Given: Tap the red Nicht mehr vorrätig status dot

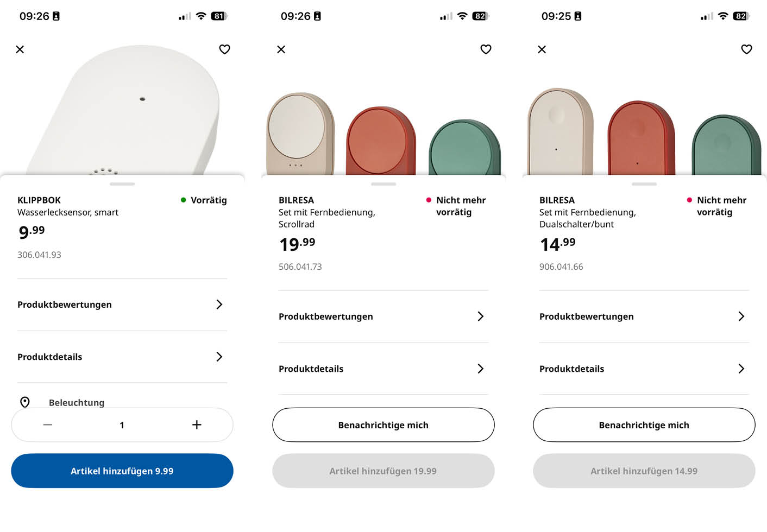Looking at the screenshot, I should (429, 200).
